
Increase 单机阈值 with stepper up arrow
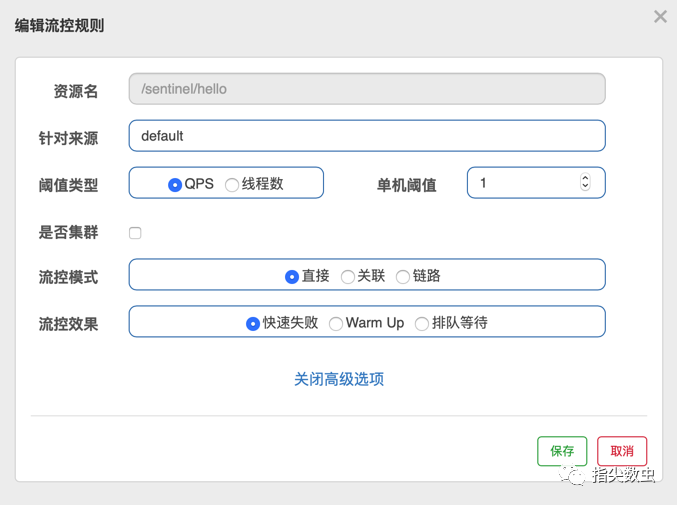[x=585, y=178]
